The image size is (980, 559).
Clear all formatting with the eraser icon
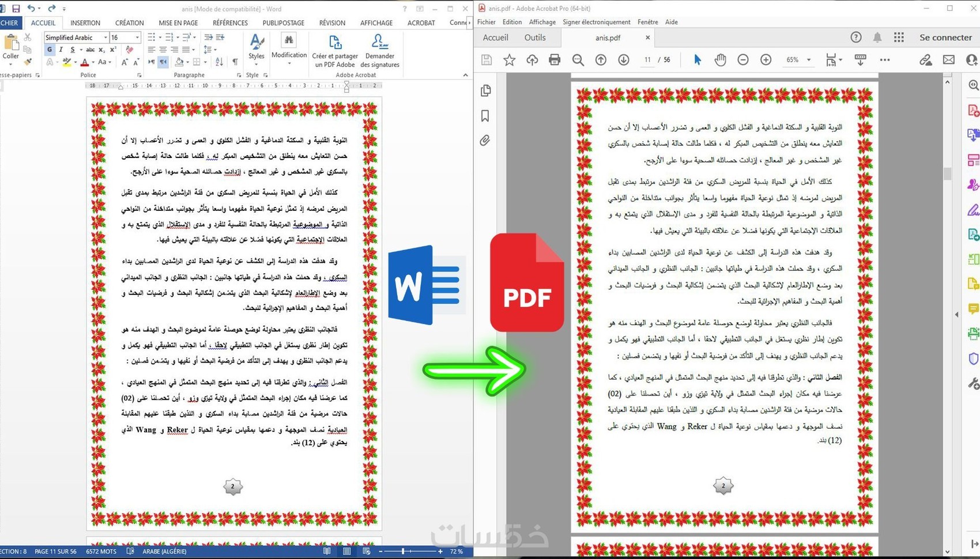(130, 50)
